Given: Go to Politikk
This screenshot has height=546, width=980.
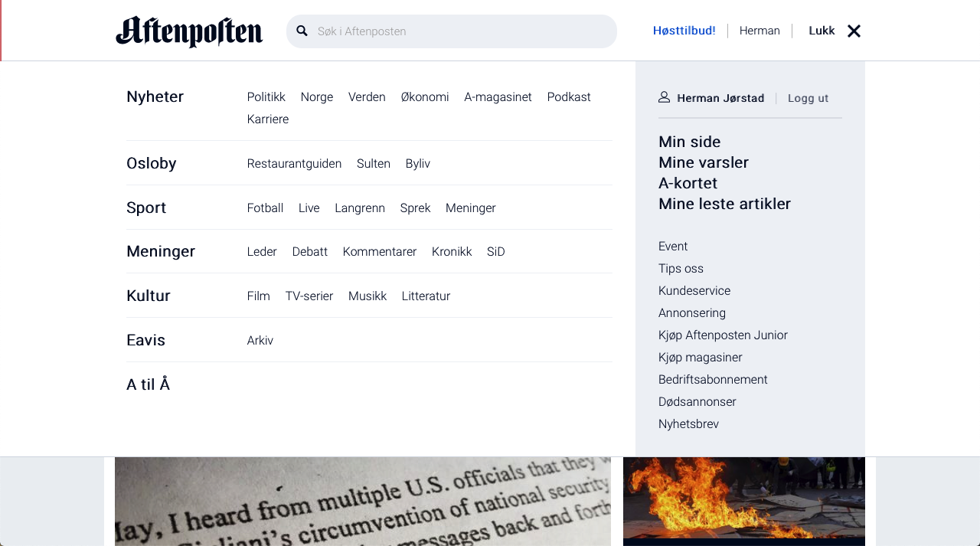Looking at the screenshot, I should (266, 97).
